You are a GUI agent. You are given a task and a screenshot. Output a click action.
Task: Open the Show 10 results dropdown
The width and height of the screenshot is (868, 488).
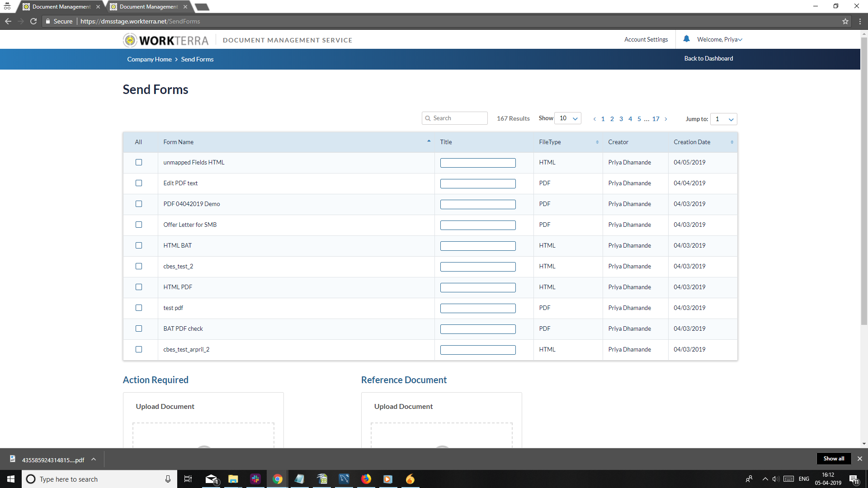(568, 118)
